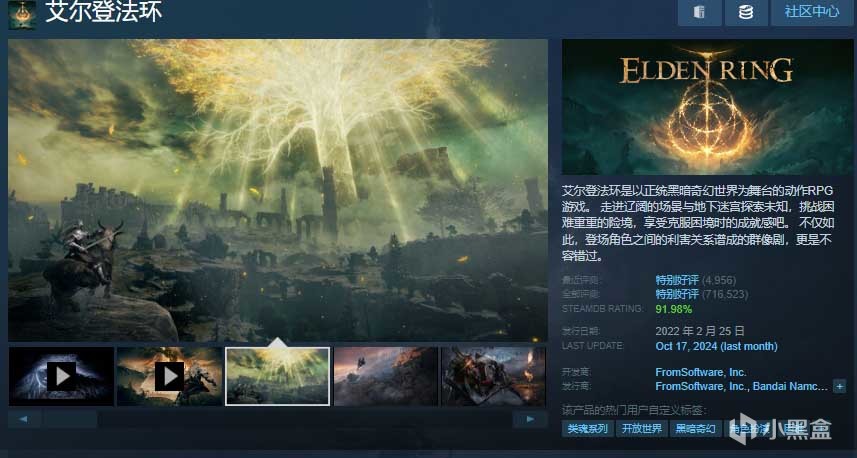Select the 类魂系列 tag
This screenshot has width=857, height=458.
coord(588,429)
